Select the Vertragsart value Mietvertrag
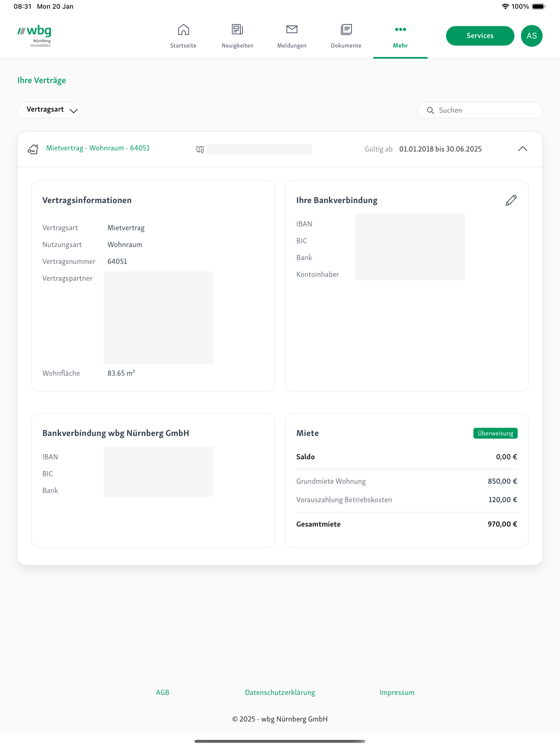560x747 pixels. pyautogui.click(x=126, y=228)
